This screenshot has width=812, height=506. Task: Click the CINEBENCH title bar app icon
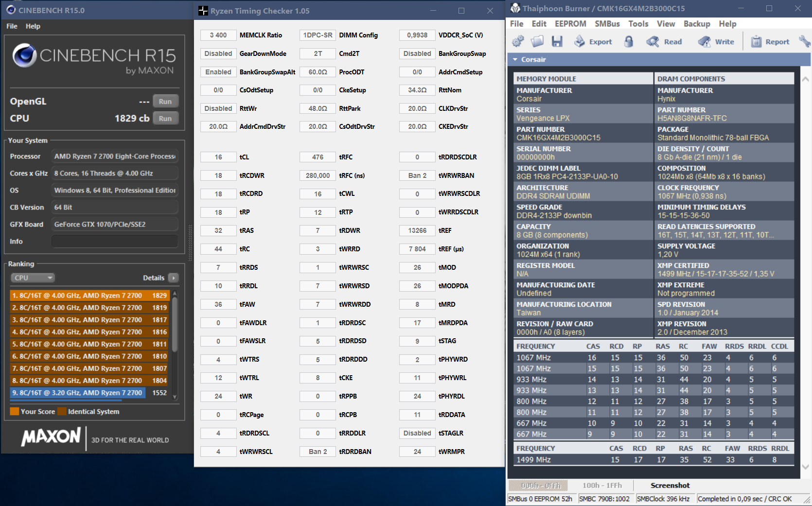click(x=11, y=10)
